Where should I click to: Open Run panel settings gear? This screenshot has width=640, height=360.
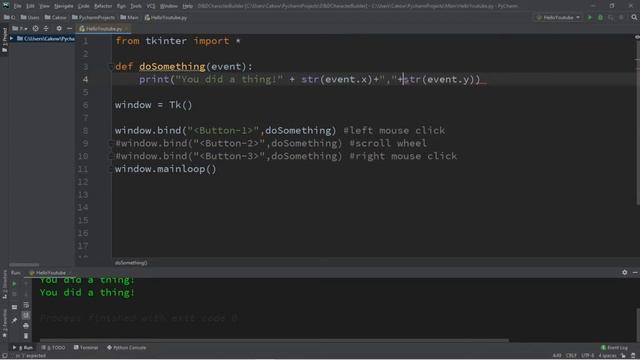[624, 272]
